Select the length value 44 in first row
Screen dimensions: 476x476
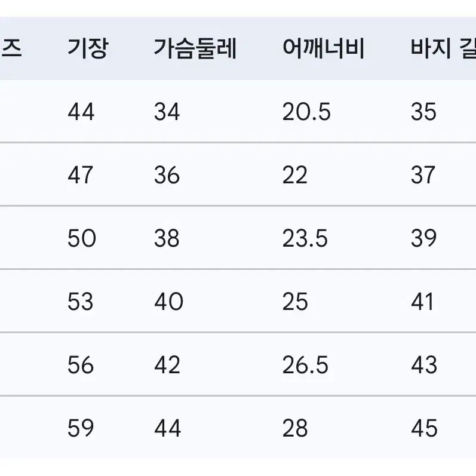(x=81, y=112)
